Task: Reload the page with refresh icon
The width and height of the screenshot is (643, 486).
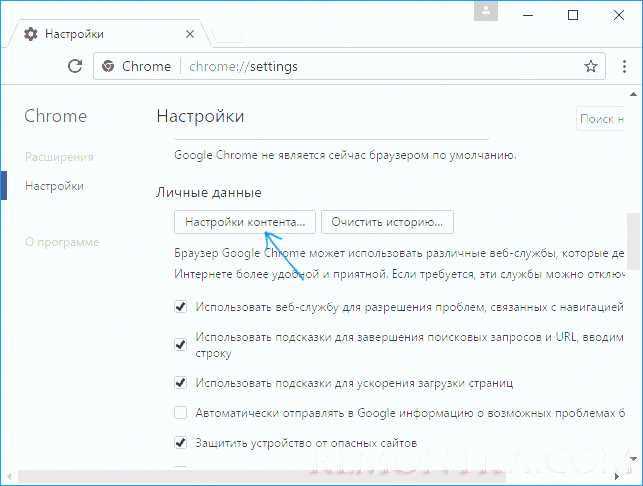Action: pyautogui.click(x=75, y=66)
